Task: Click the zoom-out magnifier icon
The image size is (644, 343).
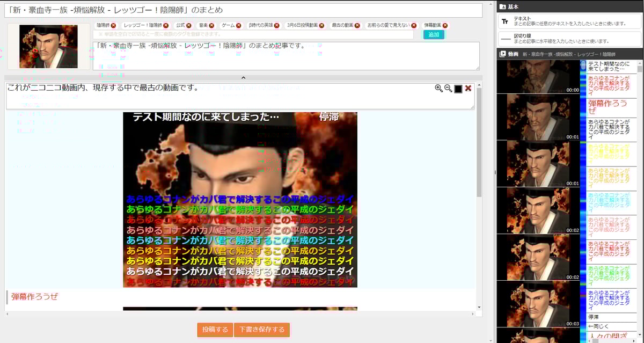Action: pos(448,89)
